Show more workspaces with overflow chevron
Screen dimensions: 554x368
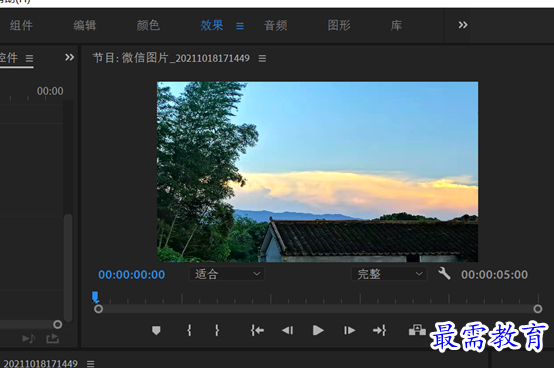(463, 25)
